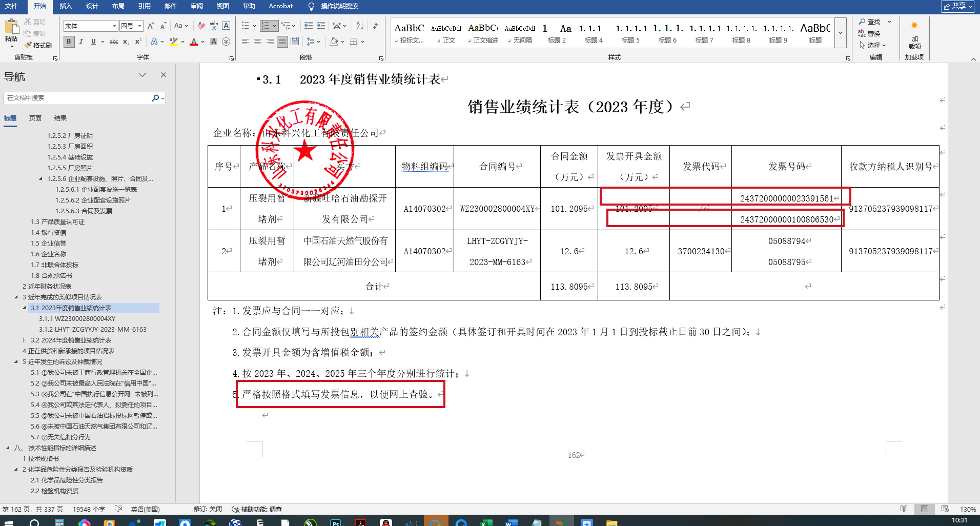
Task: Align text to the left
Action: pos(246,42)
